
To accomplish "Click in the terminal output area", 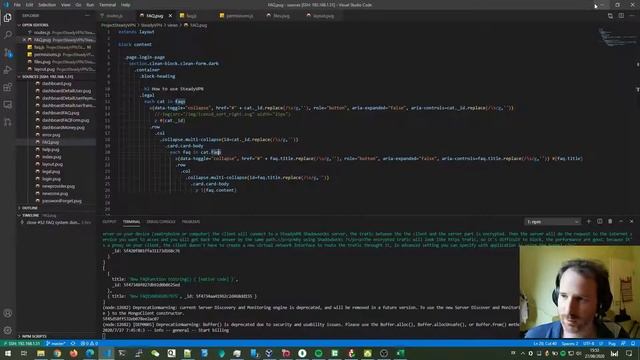I will coord(310,284).
